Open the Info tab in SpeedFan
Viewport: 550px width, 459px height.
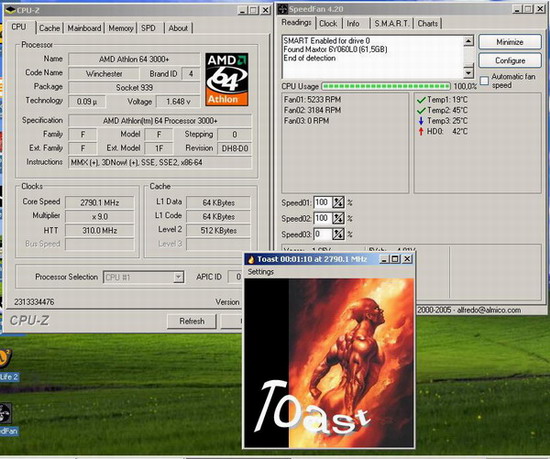tap(353, 23)
